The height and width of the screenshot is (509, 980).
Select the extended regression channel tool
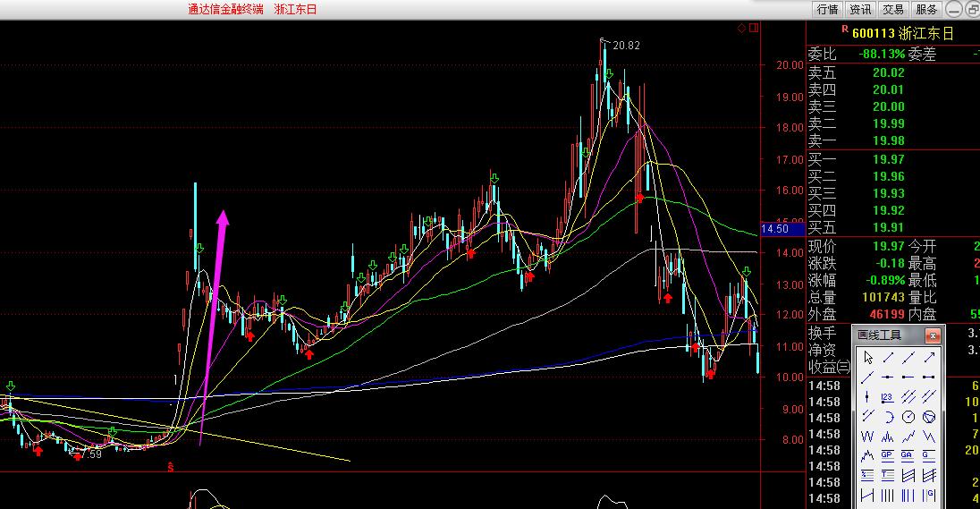click(929, 475)
